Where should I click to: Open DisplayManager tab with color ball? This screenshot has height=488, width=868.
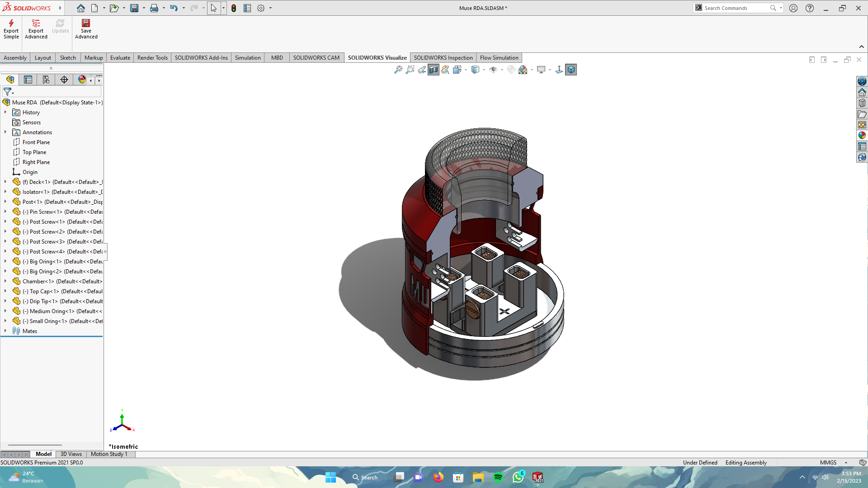click(82, 80)
